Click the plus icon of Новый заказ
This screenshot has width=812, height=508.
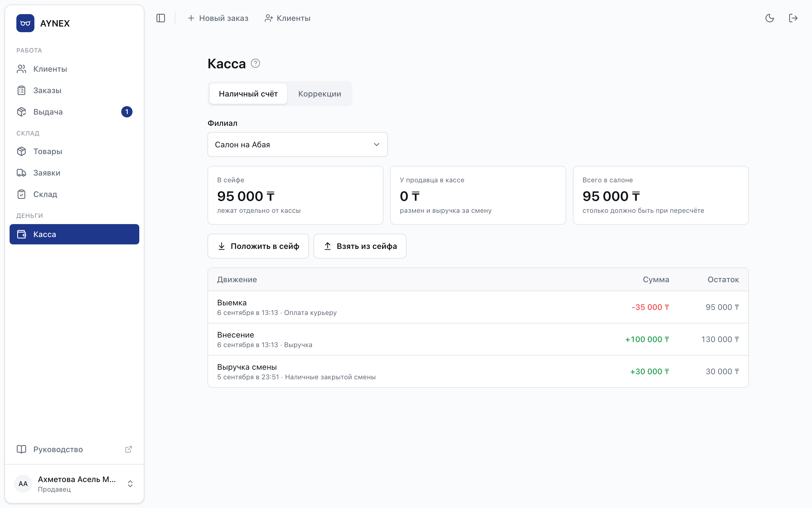click(191, 18)
